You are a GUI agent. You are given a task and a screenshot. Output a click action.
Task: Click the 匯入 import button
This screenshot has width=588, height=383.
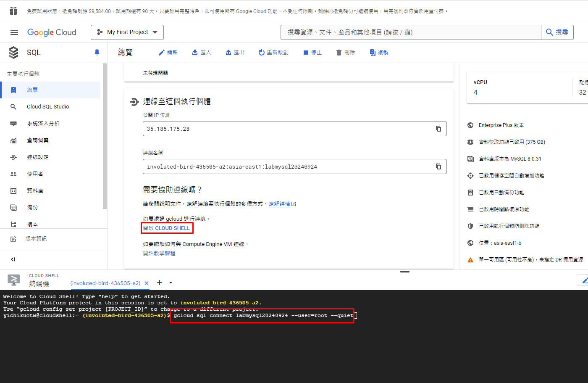click(x=201, y=53)
